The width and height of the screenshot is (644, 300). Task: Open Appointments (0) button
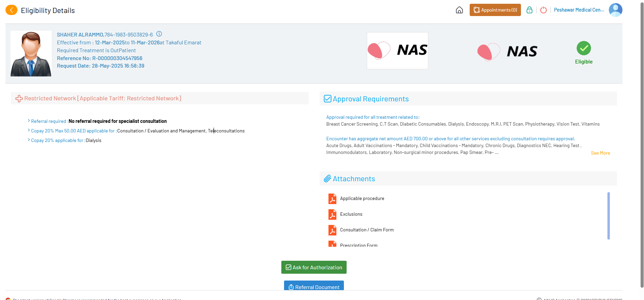[x=495, y=10]
